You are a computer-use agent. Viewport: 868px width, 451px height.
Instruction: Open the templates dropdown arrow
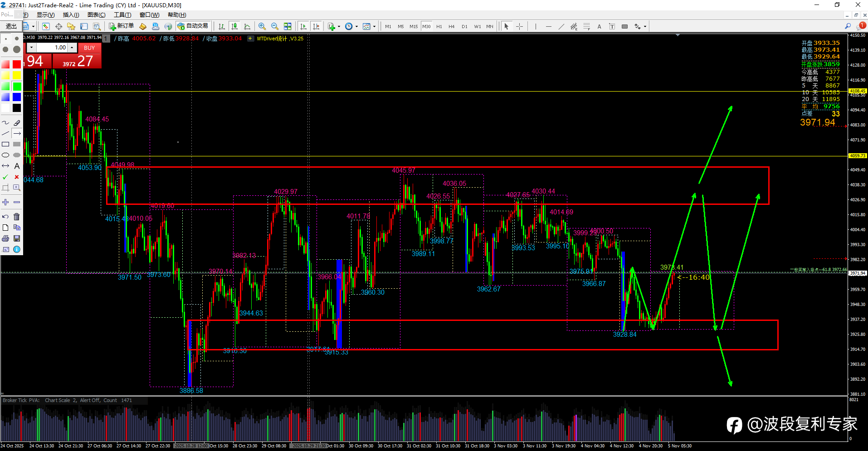coord(374,27)
